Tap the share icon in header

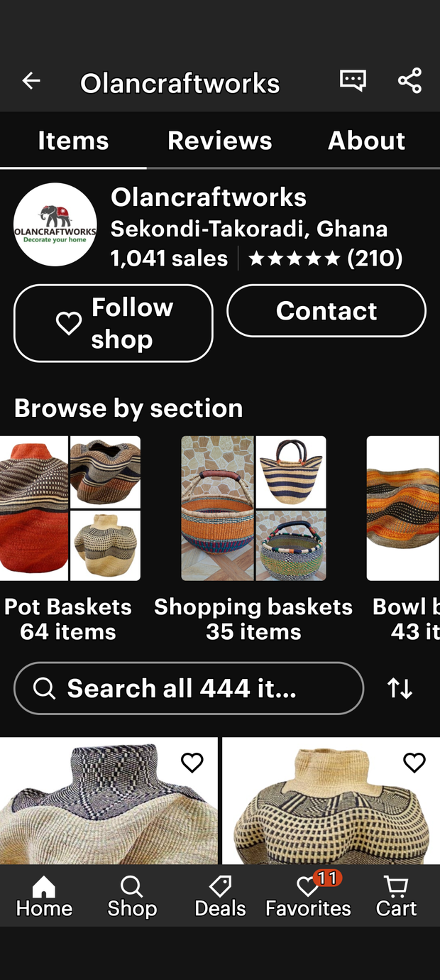(x=409, y=81)
